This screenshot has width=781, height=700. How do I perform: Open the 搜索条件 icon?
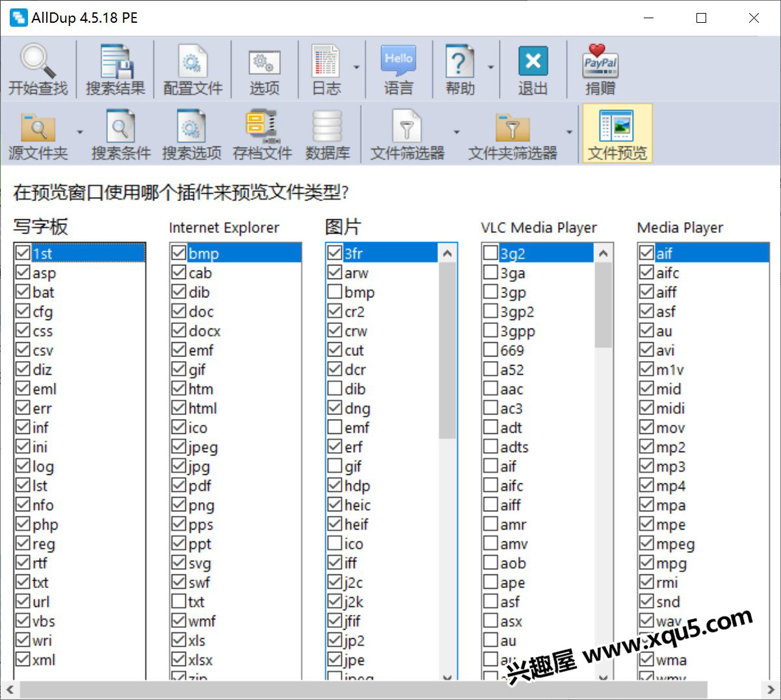pos(120,126)
